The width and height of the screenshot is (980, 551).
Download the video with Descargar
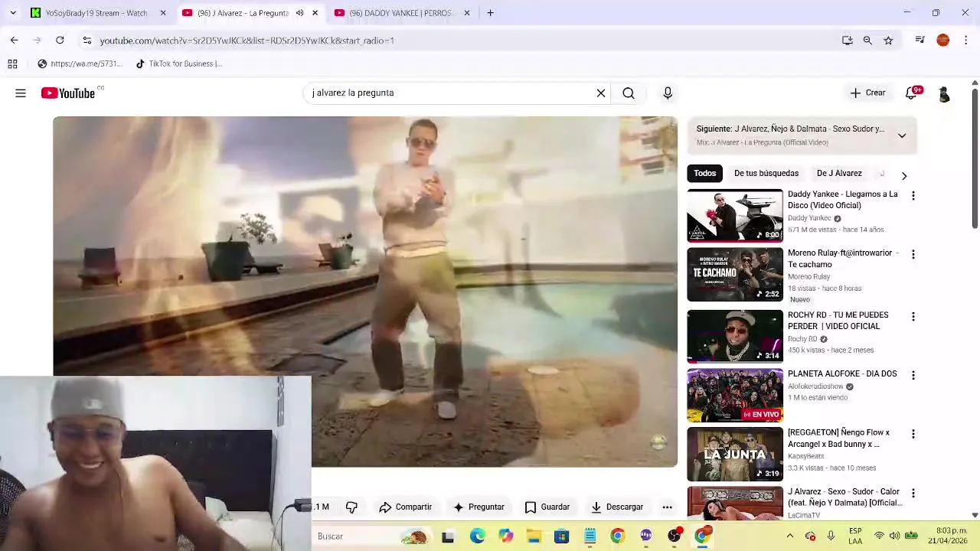[616, 507]
